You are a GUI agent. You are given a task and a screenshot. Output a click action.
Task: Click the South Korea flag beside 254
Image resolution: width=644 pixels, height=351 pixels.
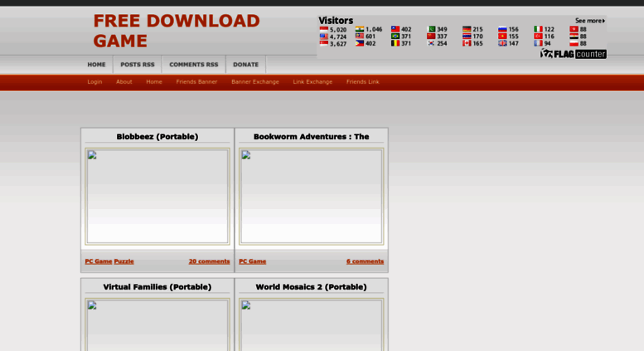coord(431,43)
